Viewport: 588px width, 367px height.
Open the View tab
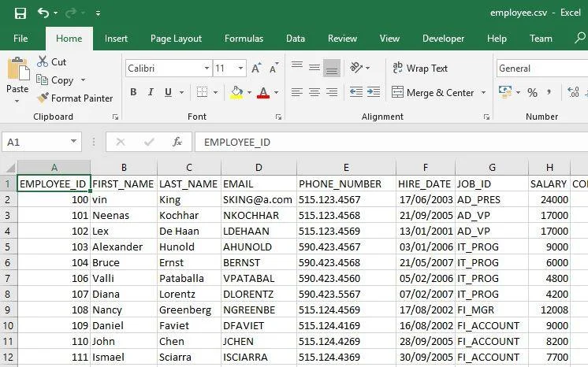click(389, 39)
